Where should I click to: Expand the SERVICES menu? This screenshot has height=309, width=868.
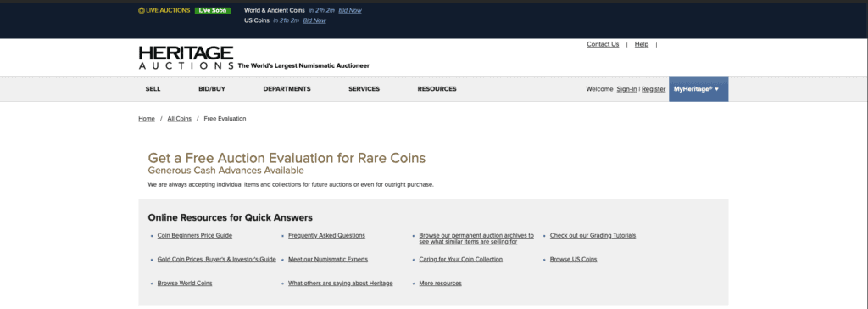[364, 89]
